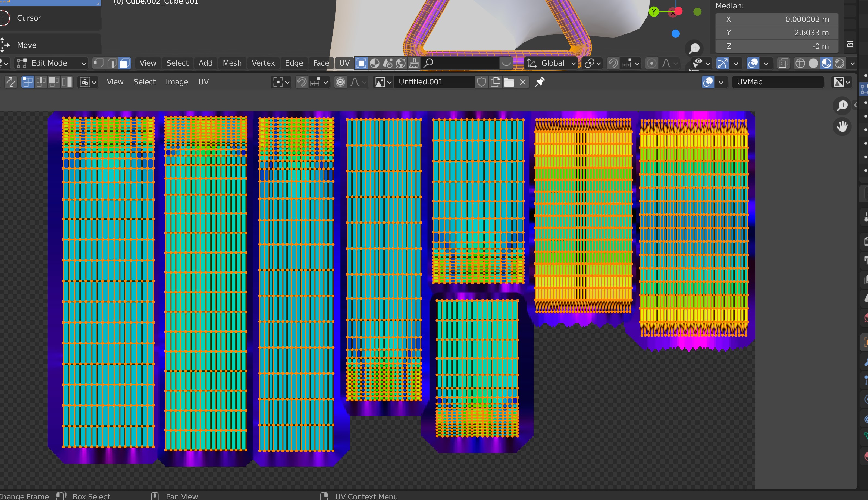The image size is (868, 500).
Task: Toggle X-ray in 3D viewport
Action: tap(783, 63)
